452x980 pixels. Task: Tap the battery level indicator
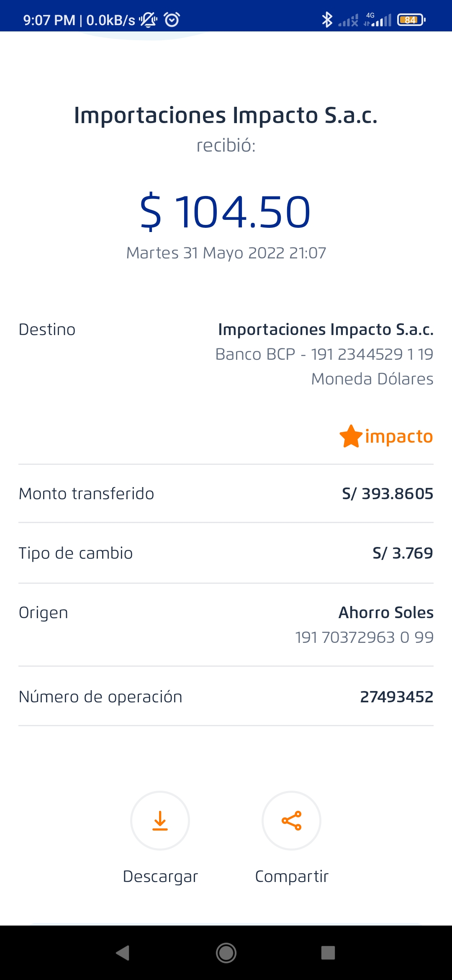411,20
